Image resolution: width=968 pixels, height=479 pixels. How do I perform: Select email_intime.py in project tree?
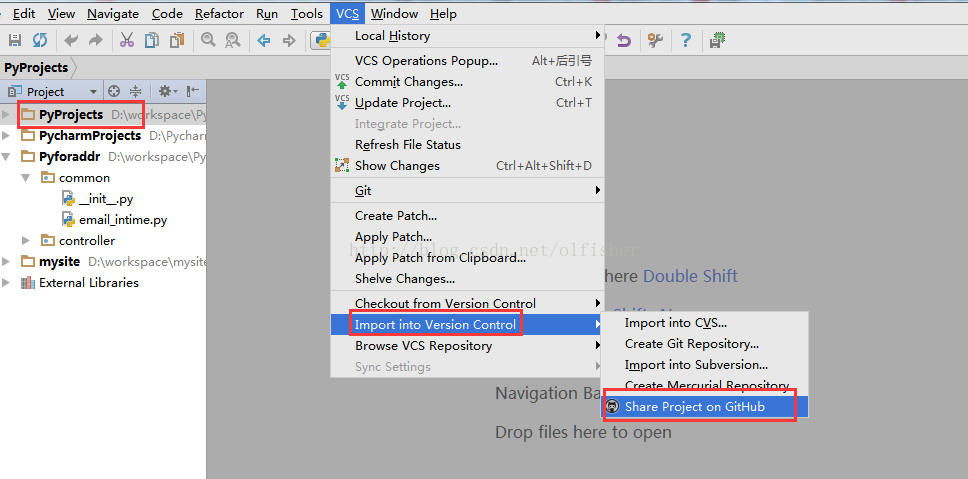coord(123,220)
